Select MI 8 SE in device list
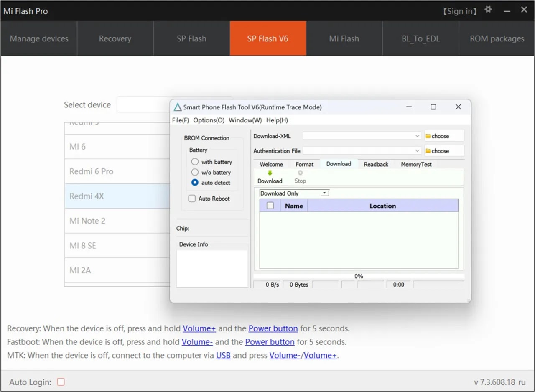Image resolution: width=535 pixels, height=392 pixels. 117,245
